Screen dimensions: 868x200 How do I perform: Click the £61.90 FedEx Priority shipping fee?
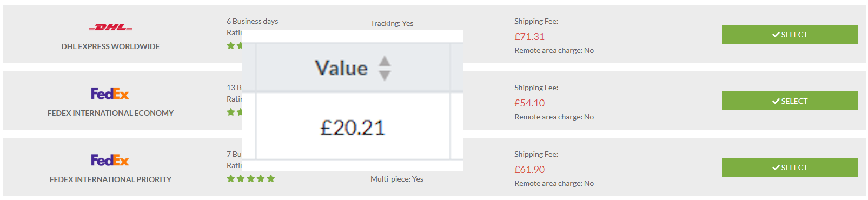click(529, 170)
